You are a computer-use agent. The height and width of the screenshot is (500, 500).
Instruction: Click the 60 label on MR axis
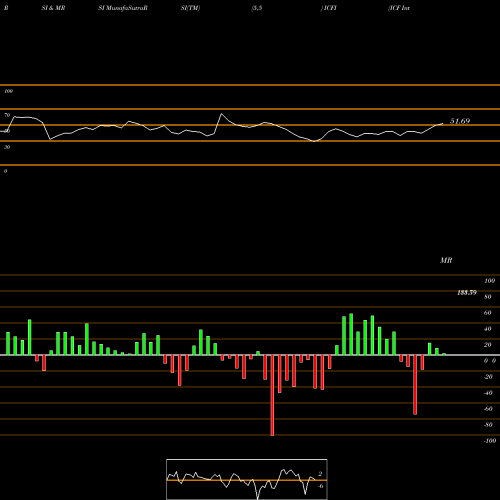pos(487,313)
